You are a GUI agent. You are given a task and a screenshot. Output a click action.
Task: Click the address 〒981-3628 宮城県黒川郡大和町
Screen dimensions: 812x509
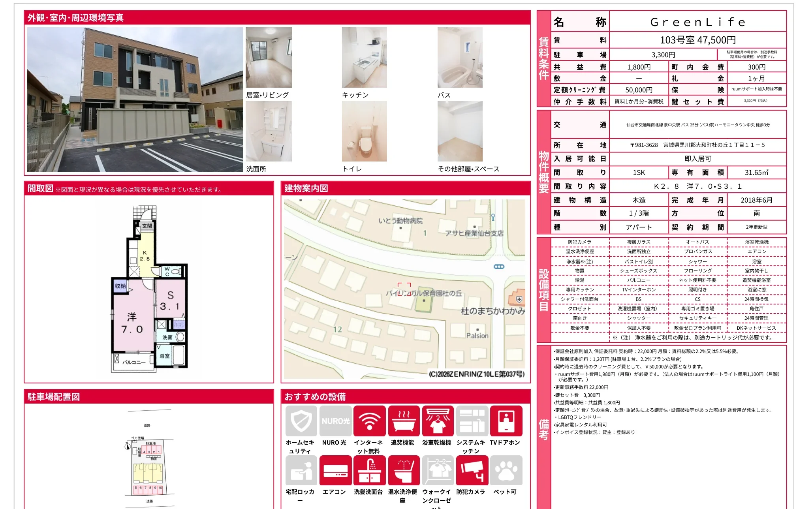pos(698,145)
